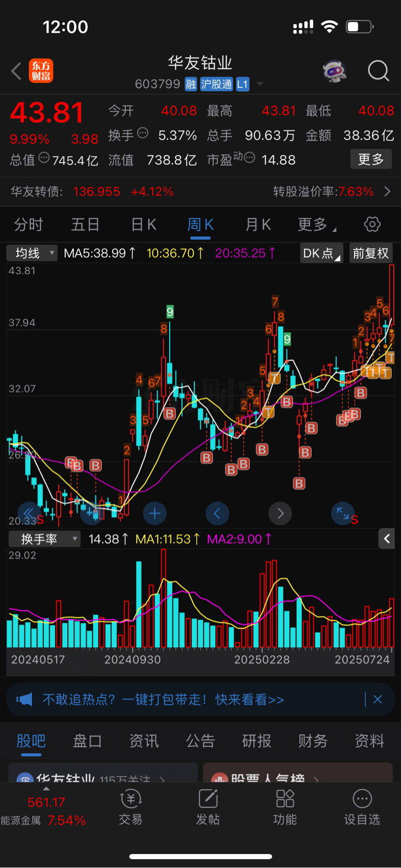Viewport: 401px width, 868px height.
Task: Tap the 东方财富 orange logo
Action: 41,71
